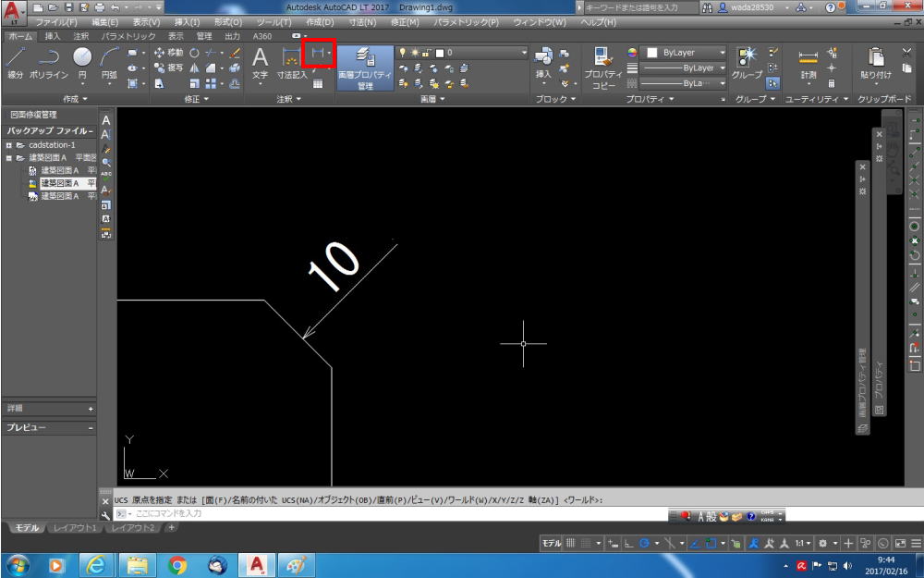Select the ポリライン (Polyline) tool
The height and width of the screenshot is (578, 924).
49,64
